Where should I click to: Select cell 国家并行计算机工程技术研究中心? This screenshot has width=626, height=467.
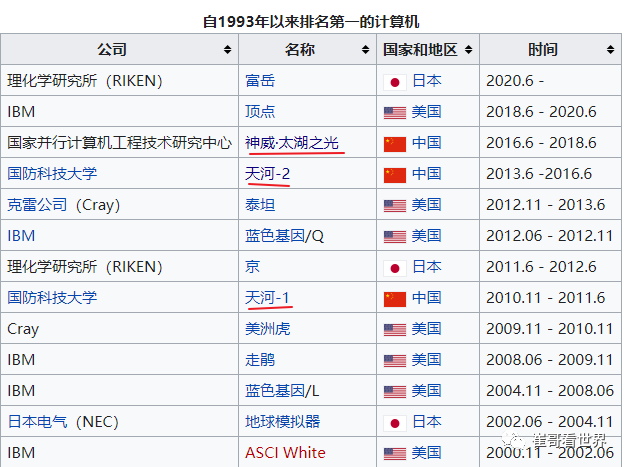pyautogui.click(x=119, y=142)
